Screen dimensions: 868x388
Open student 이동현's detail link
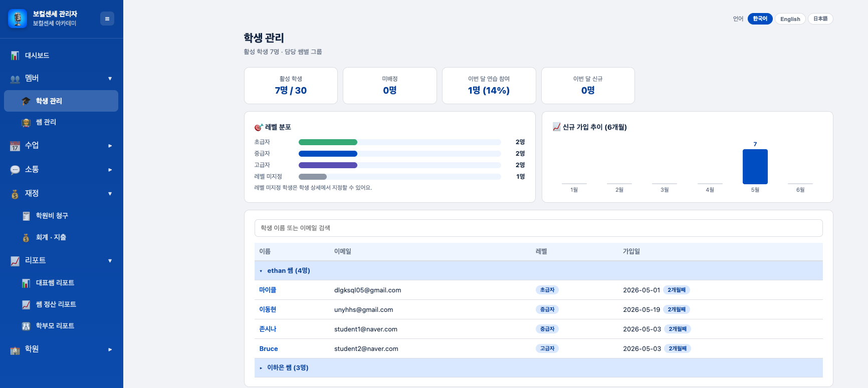(x=268, y=309)
